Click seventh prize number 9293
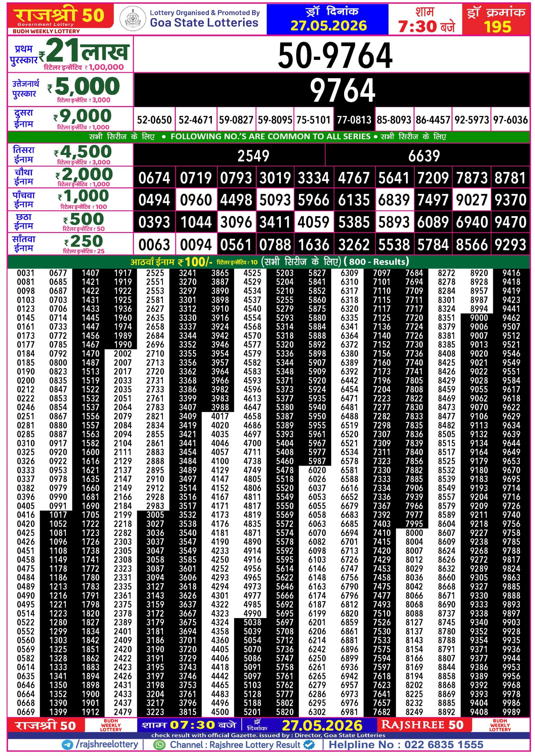This screenshot has width=535, height=756. point(510,245)
